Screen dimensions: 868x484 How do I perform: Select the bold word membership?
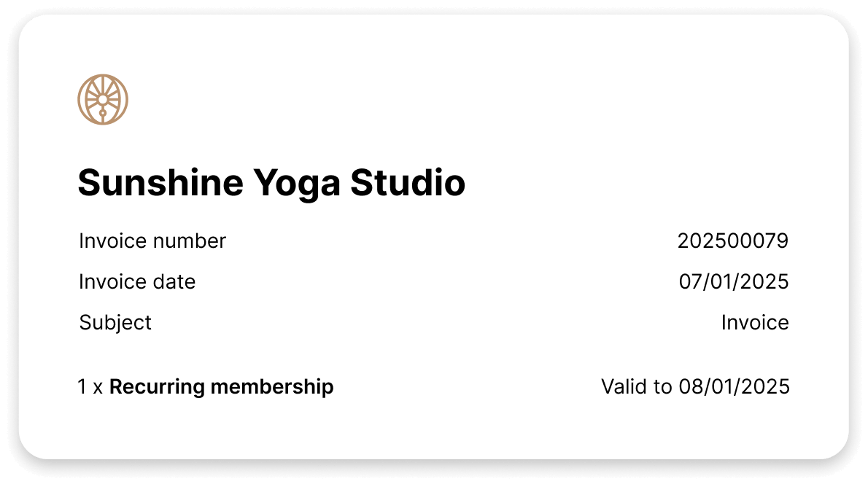coord(271,386)
